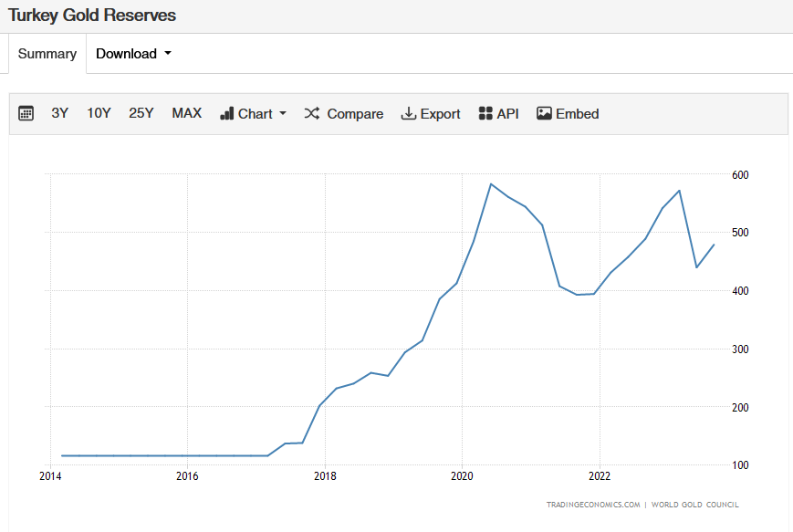
Task: Select the 3Y time range
Action: coord(60,113)
